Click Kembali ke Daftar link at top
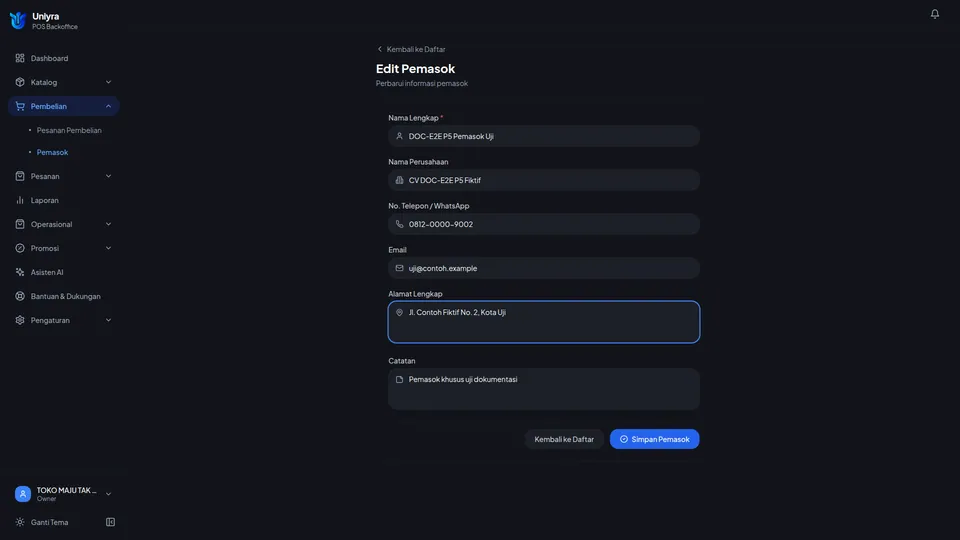960x540 pixels. pyautogui.click(x=411, y=49)
